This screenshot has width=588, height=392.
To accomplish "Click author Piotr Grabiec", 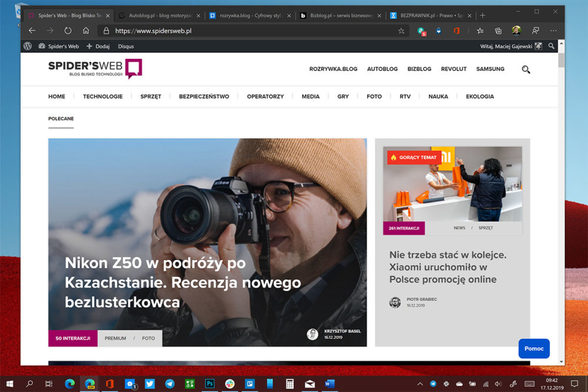I will [422, 299].
